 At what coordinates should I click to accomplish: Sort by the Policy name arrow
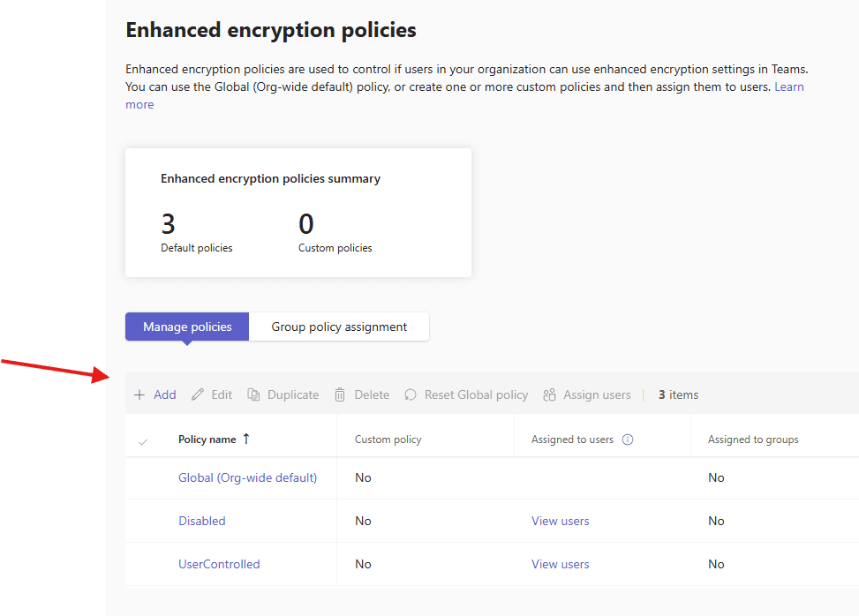(246, 439)
